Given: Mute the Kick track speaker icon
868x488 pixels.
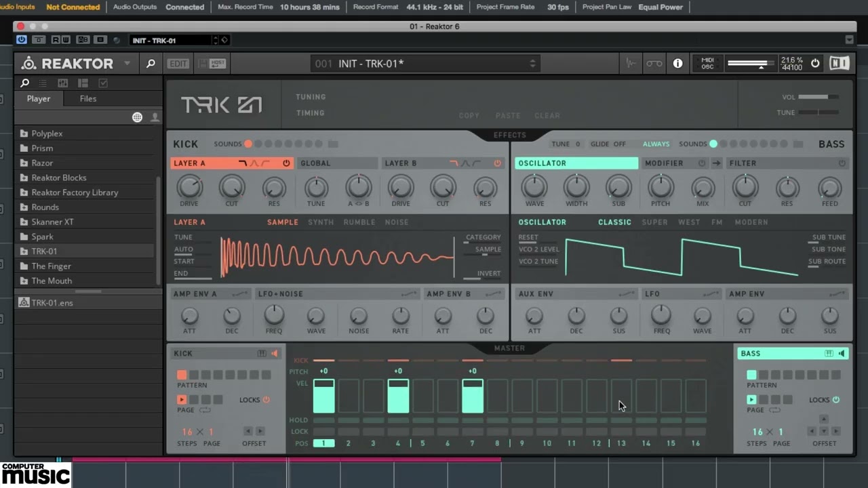Looking at the screenshot, I should pos(275,353).
